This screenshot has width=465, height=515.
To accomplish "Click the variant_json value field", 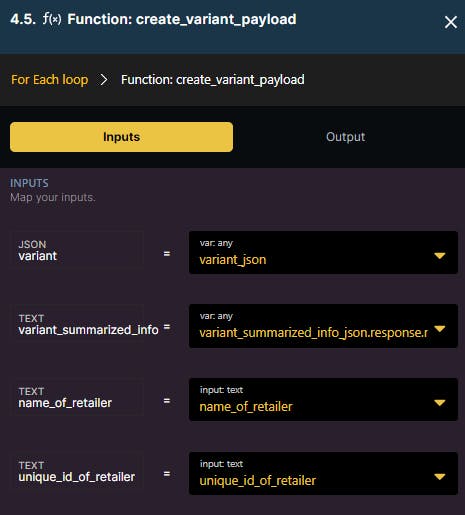I will pyautogui.click(x=323, y=252).
